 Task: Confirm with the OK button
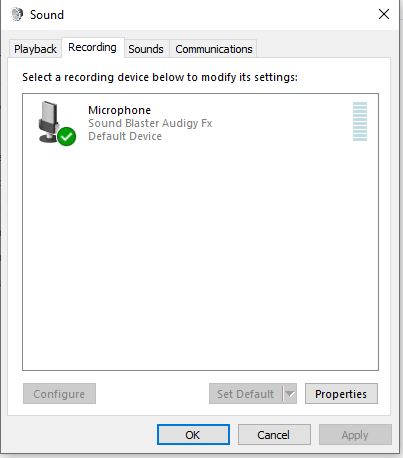click(x=193, y=435)
